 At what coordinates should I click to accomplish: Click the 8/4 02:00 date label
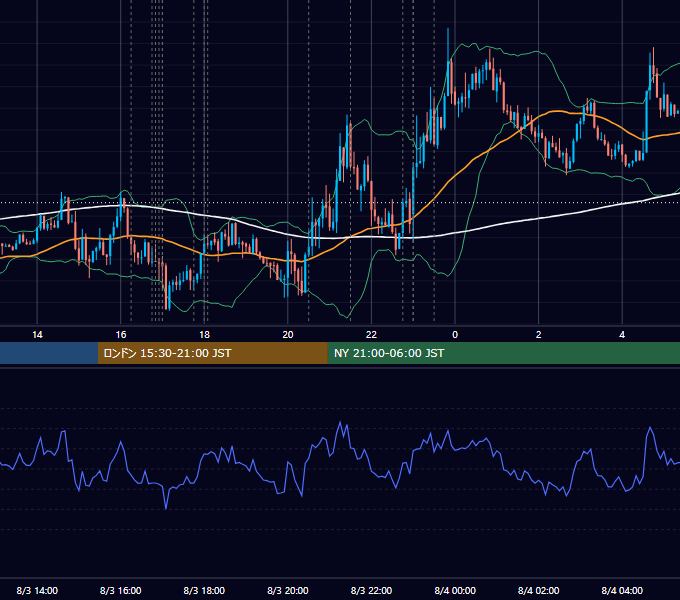539,590
